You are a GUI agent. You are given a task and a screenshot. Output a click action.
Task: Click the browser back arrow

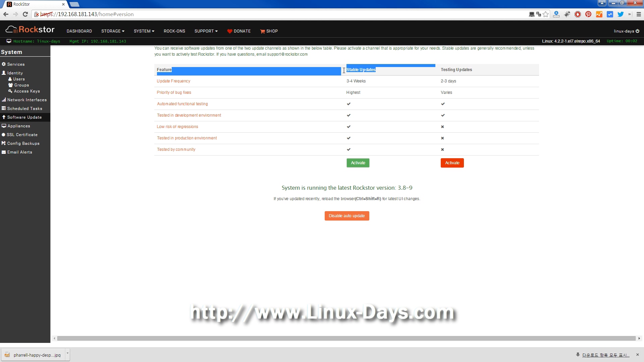click(6, 14)
